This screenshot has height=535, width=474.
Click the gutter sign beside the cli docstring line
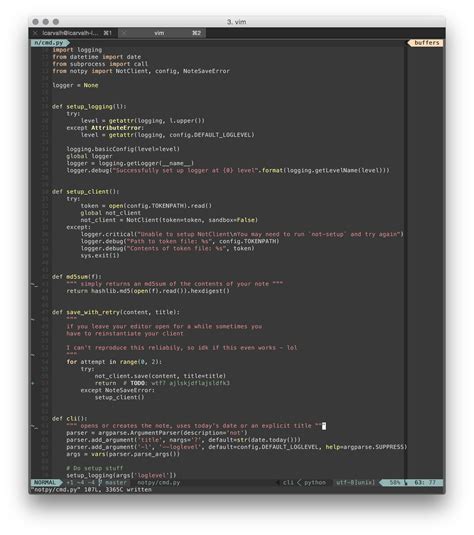pyautogui.click(x=35, y=426)
